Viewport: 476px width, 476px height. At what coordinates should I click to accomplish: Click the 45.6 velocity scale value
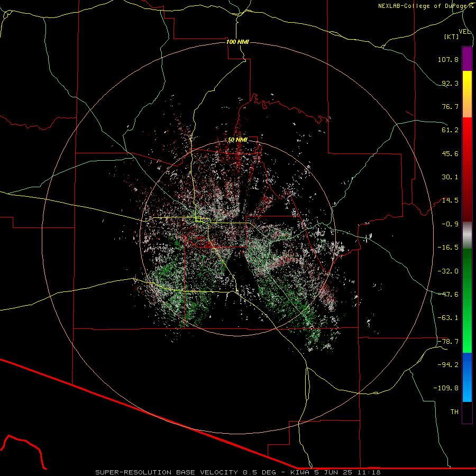[450, 153]
